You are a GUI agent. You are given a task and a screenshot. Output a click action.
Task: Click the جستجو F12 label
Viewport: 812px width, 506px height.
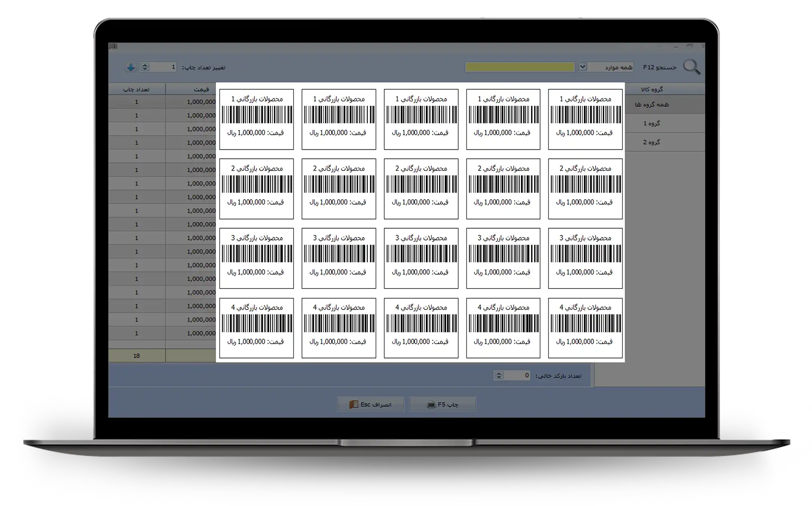[660, 67]
